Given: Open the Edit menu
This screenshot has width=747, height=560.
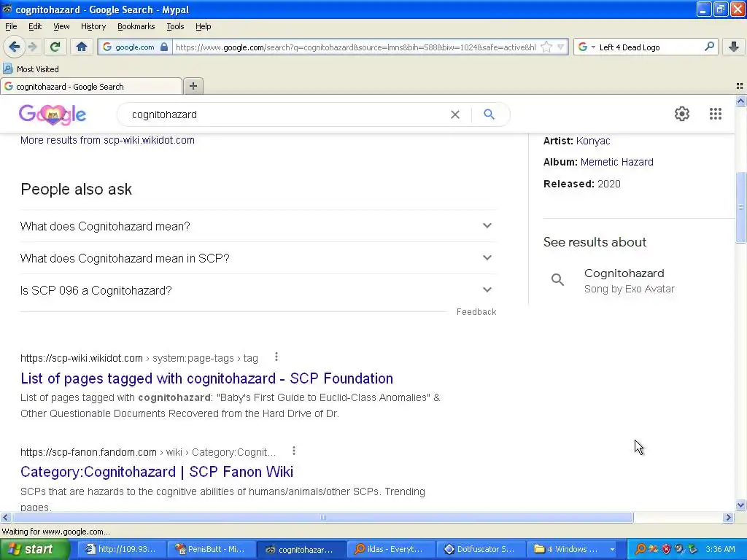Looking at the screenshot, I should pos(35,26).
